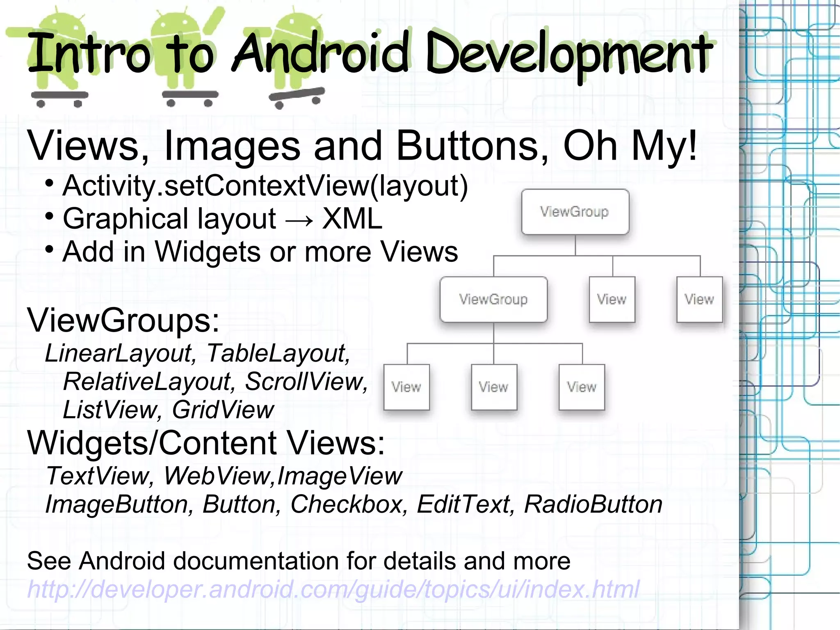Click the RadioButton text in widgets list
Viewport: 840px width, 630px height.
[x=593, y=504]
